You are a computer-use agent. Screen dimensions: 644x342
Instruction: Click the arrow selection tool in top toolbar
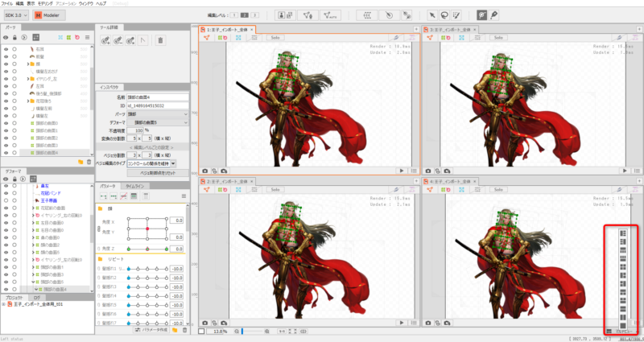tap(432, 15)
